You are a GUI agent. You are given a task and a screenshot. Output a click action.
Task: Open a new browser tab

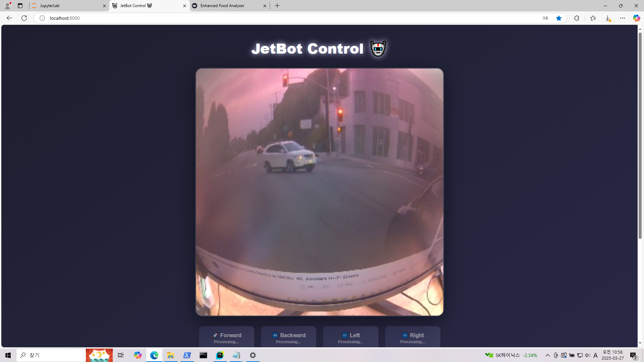(277, 6)
